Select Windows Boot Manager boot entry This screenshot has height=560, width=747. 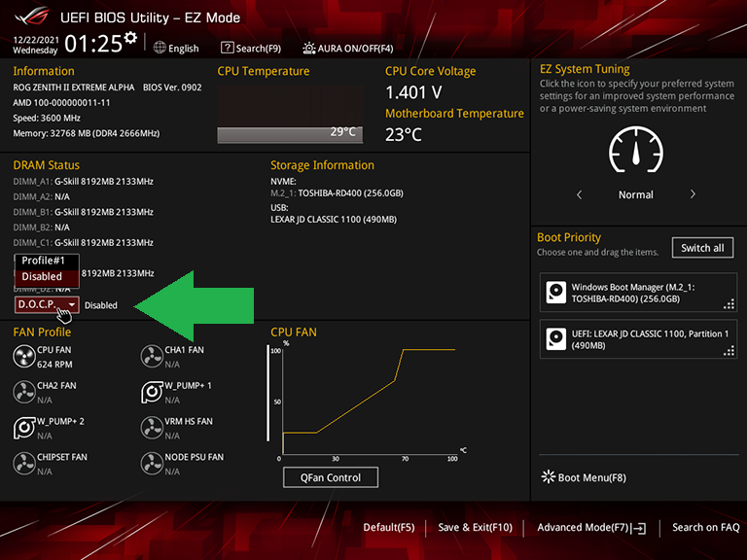pos(638,293)
